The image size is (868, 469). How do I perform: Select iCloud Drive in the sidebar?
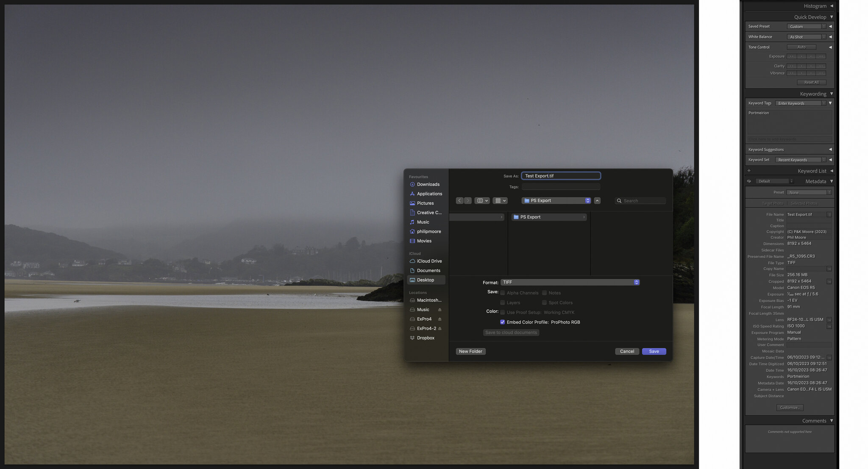429,261
